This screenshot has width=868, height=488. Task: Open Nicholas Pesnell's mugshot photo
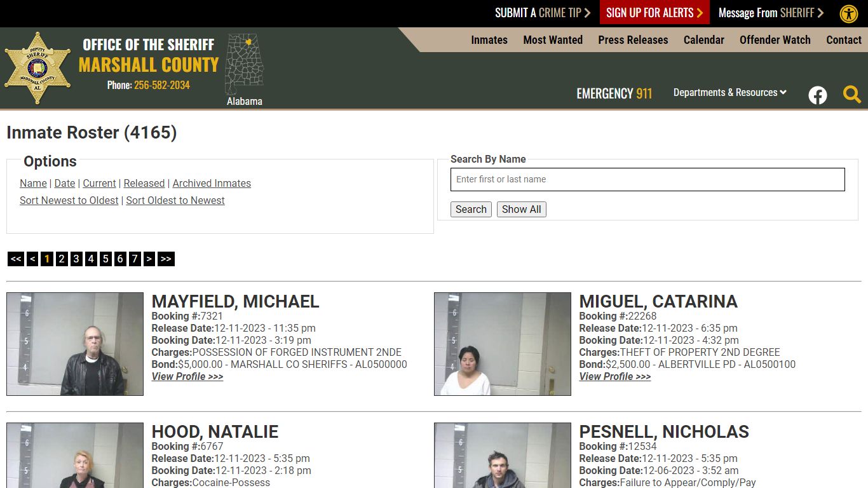pos(503,455)
